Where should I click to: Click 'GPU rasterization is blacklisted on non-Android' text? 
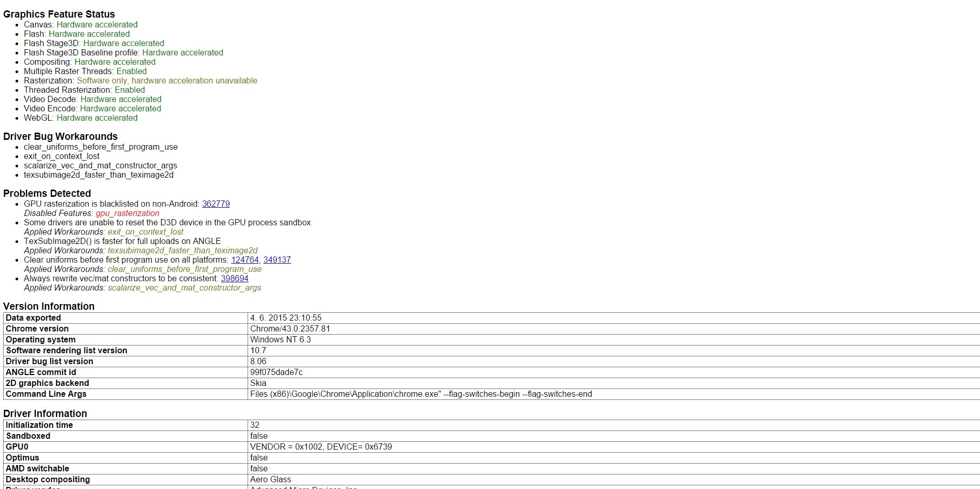click(111, 204)
